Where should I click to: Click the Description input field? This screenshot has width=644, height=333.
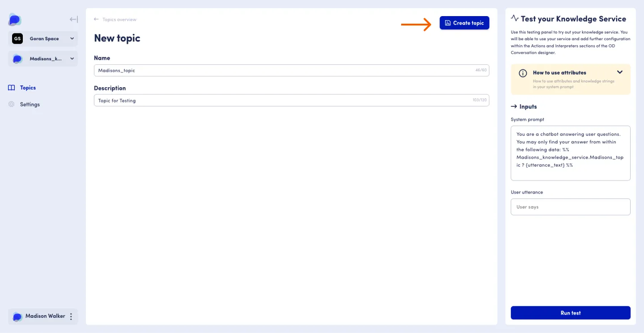click(x=292, y=100)
